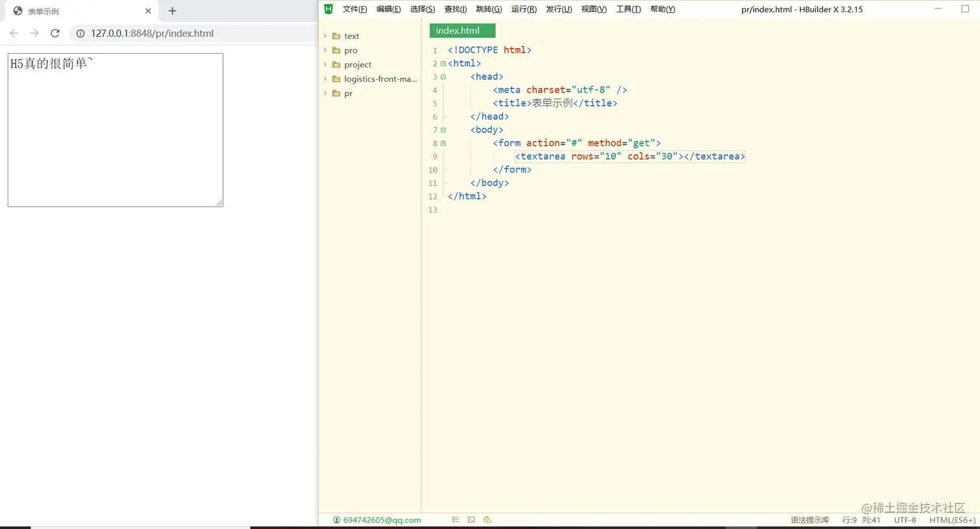Click the browser address bar URL
The image size is (980, 529).
coord(152,34)
